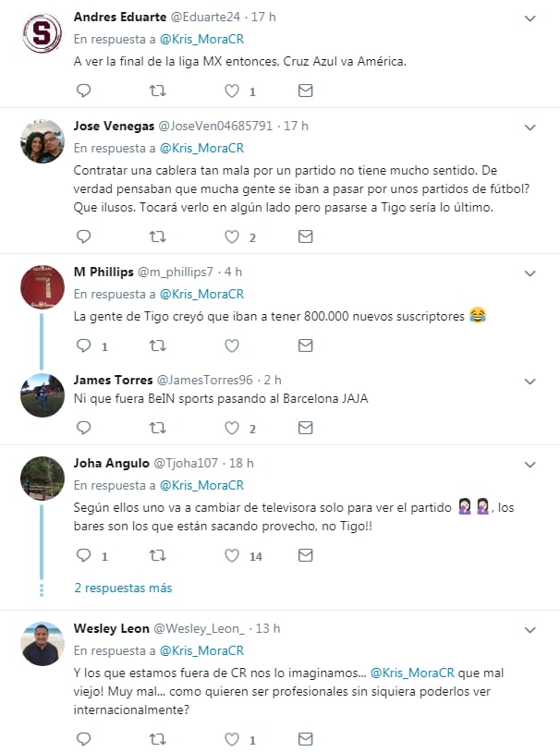Reply to Andres Eduarte's tweet
Image resolution: width=560 pixels, height=752 pixels.
click(x=83, y=91)
